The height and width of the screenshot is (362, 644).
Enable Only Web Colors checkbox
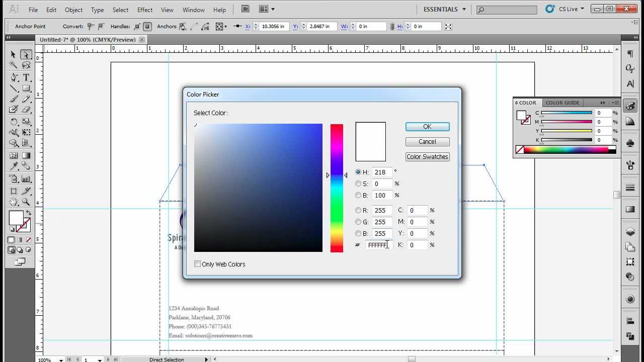point(198,264)
